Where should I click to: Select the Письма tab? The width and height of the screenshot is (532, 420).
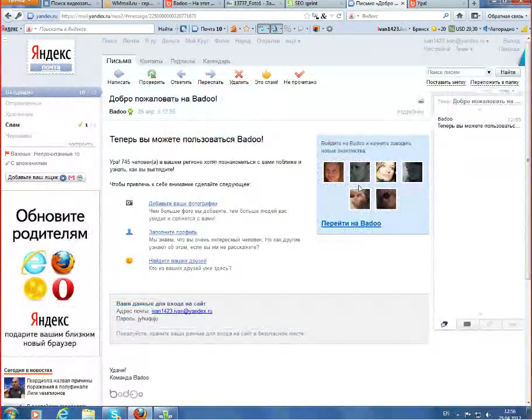(x=119, y=61)
